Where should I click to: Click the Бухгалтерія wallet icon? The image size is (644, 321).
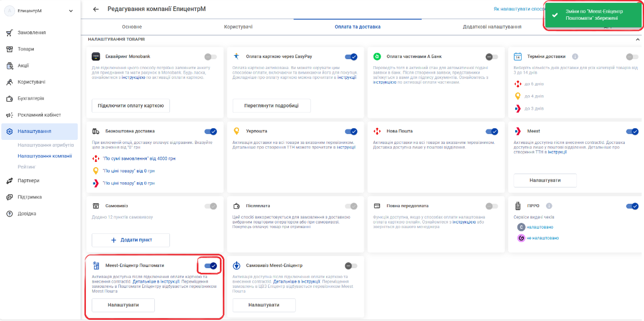tap(9, 99)
